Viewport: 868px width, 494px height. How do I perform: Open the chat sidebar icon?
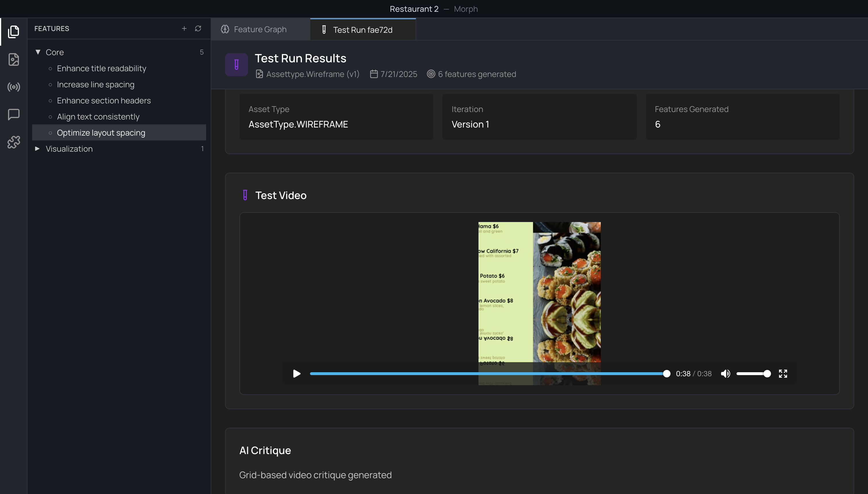pos(13,115)
